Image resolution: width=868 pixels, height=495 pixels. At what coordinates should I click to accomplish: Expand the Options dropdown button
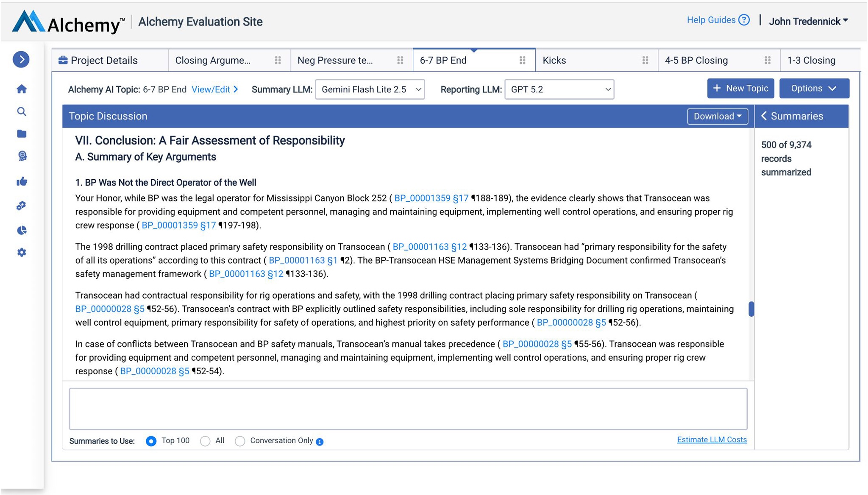point(814,89)
